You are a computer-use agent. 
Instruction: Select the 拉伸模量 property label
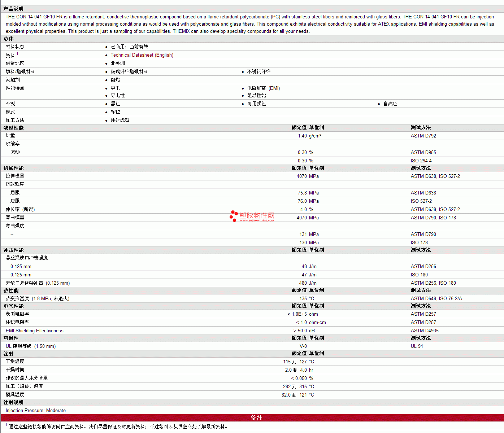(x=15, y=176)
